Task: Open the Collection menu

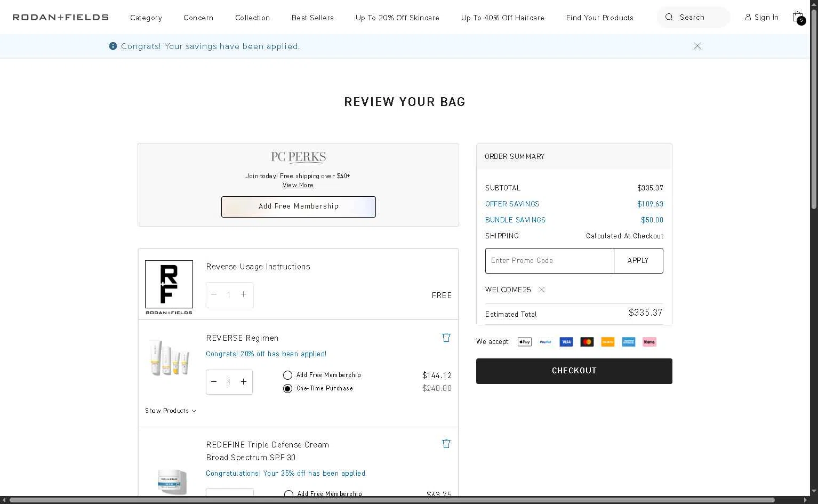Action: (x=253, y=18)
